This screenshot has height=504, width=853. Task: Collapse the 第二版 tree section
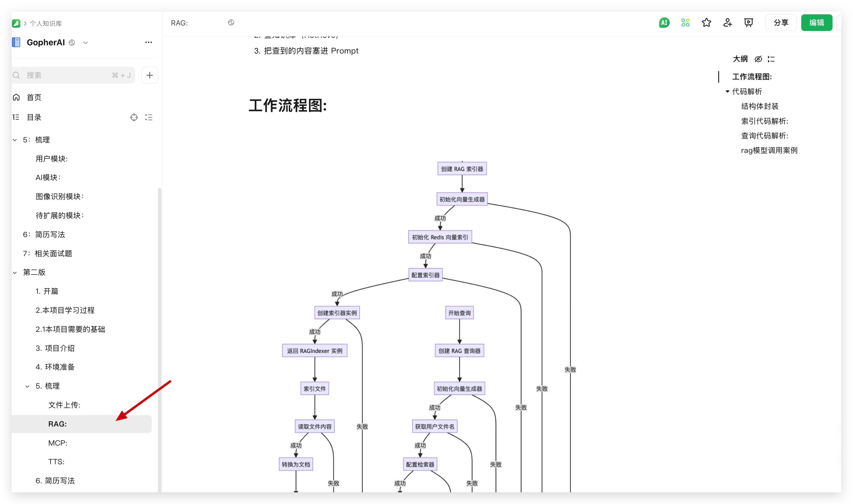(x=15, y=273)
